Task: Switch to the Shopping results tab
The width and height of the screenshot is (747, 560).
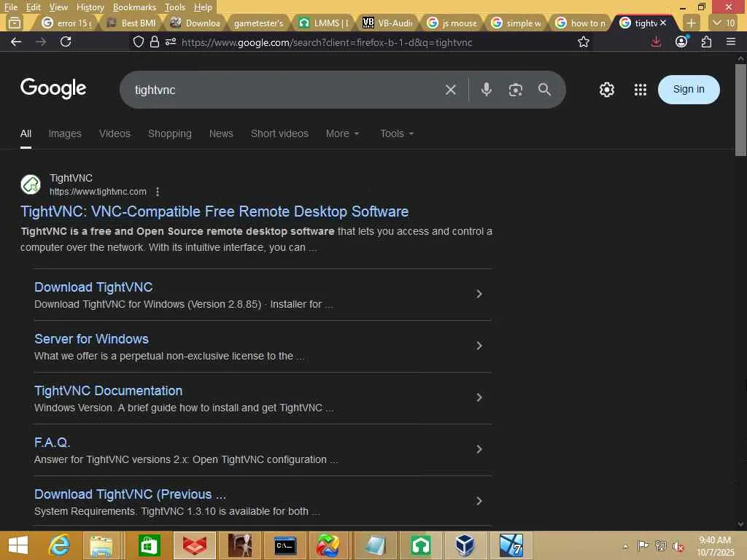Action: coord(169,134)
